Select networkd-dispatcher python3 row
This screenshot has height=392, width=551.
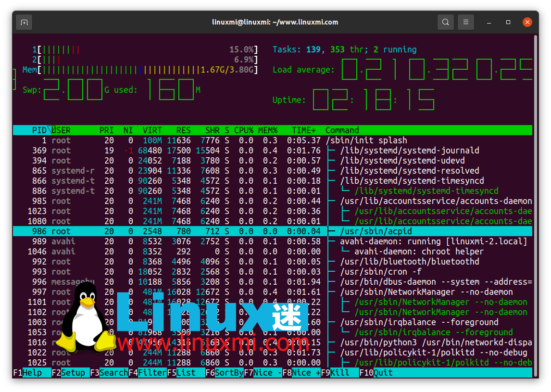click(273, 343)
